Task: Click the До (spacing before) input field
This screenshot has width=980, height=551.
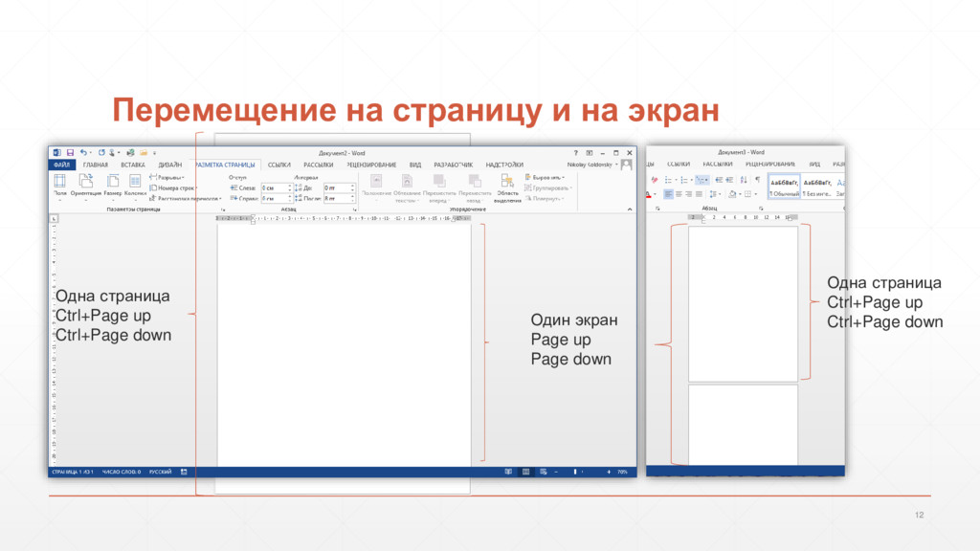Action: pyautogui.click(x=340, y=188)
